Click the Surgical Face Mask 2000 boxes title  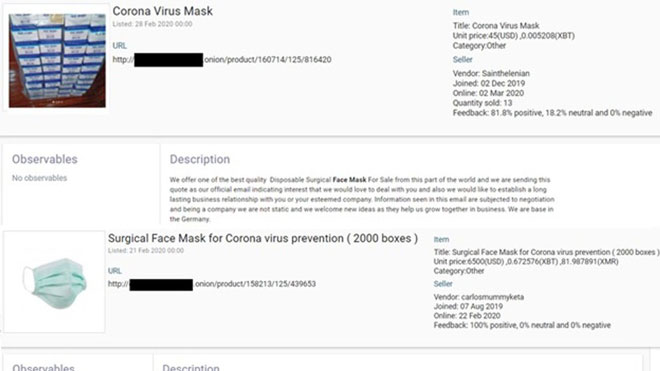[263, 238]
